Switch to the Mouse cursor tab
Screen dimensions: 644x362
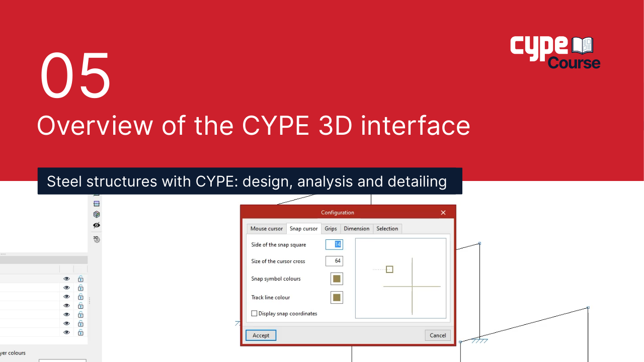(267, 229)
